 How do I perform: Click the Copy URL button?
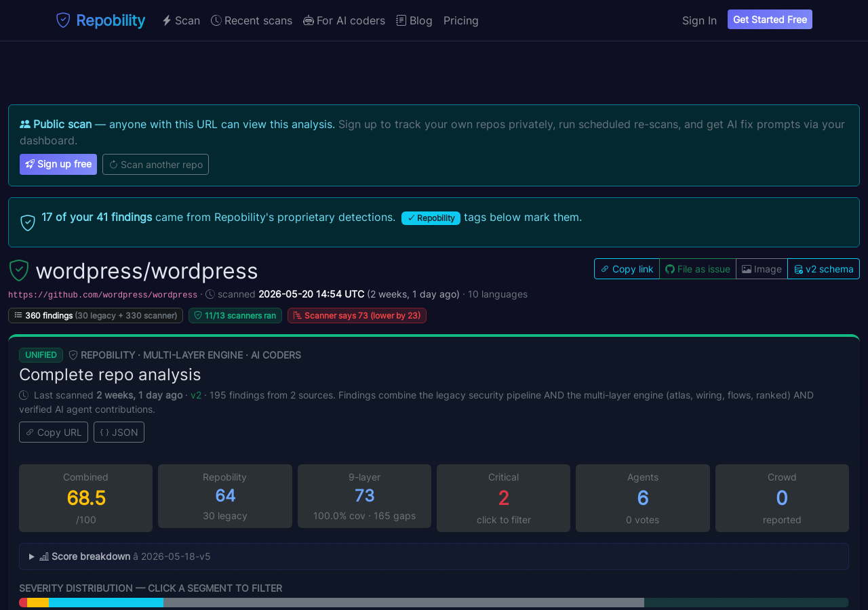[x=54, y=432]
